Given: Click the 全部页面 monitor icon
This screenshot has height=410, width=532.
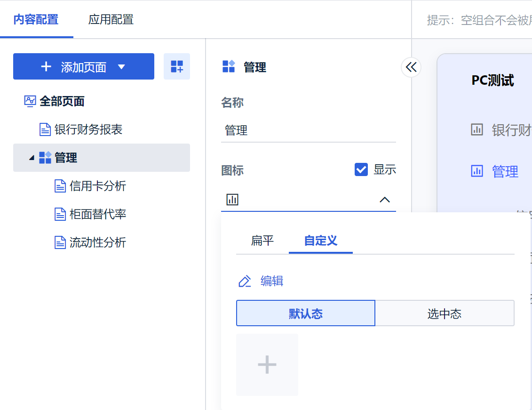Looking at the screenshot, I should point(30,101).
